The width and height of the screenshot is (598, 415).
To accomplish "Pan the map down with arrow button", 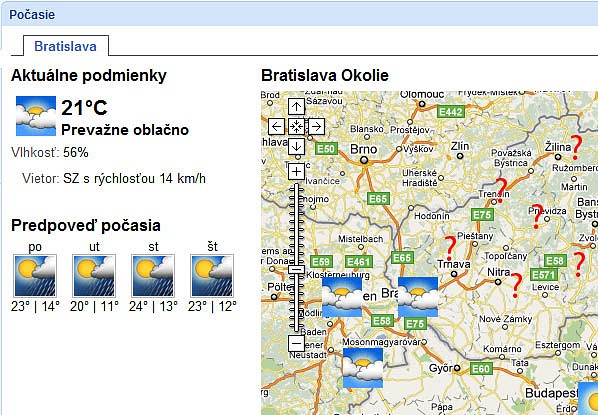I will 296,146.
